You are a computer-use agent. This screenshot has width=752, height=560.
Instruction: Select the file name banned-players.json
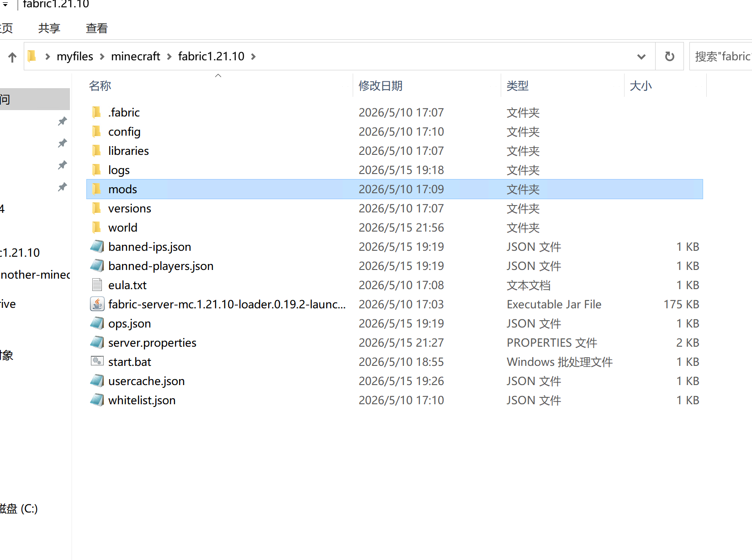(x=161, y=266)
